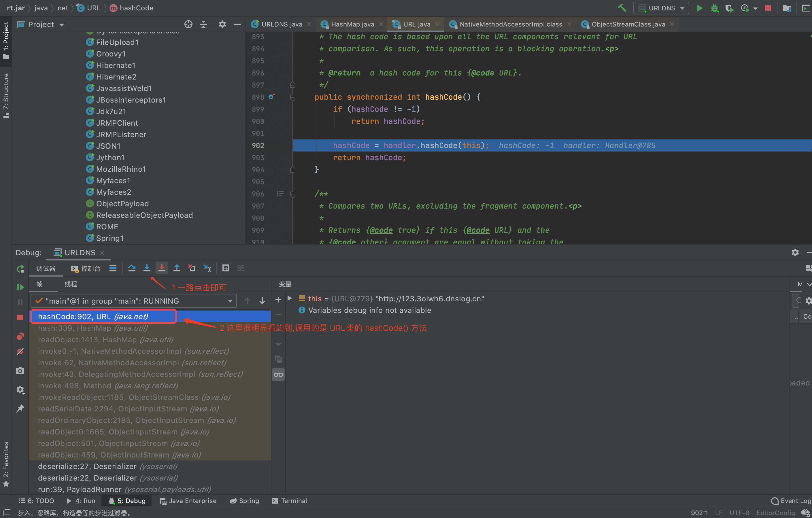The width and height of the screenshot is (812, 518).
Task: Open Project panel settings gear
Action: (x=222, y=24)
